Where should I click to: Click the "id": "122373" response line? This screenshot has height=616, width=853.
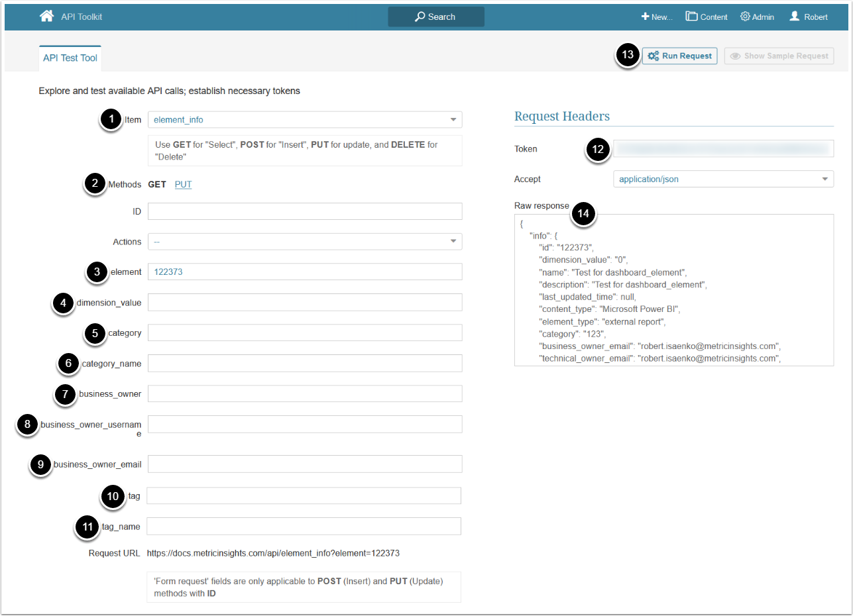[x=566, y=248]
